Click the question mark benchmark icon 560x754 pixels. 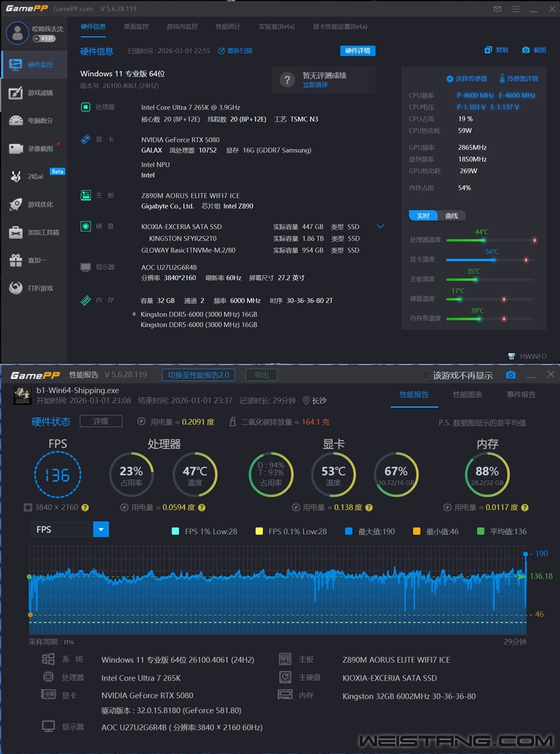(287, 79)
